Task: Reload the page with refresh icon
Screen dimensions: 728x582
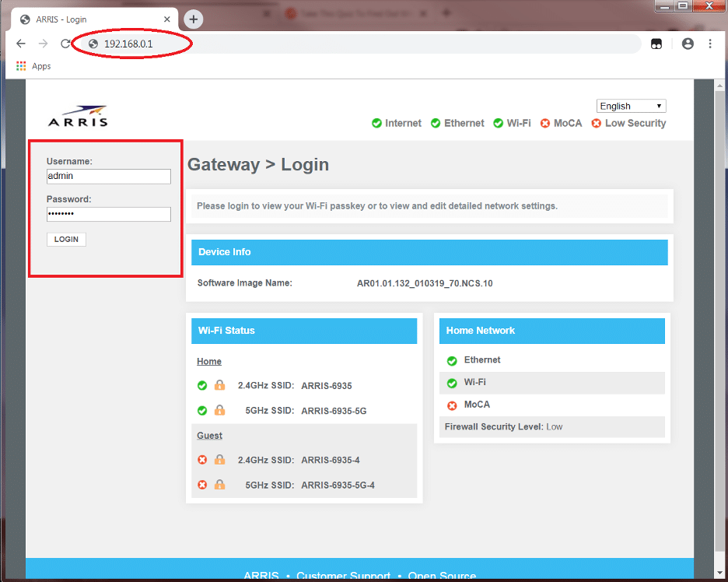Action: [65, 44]
